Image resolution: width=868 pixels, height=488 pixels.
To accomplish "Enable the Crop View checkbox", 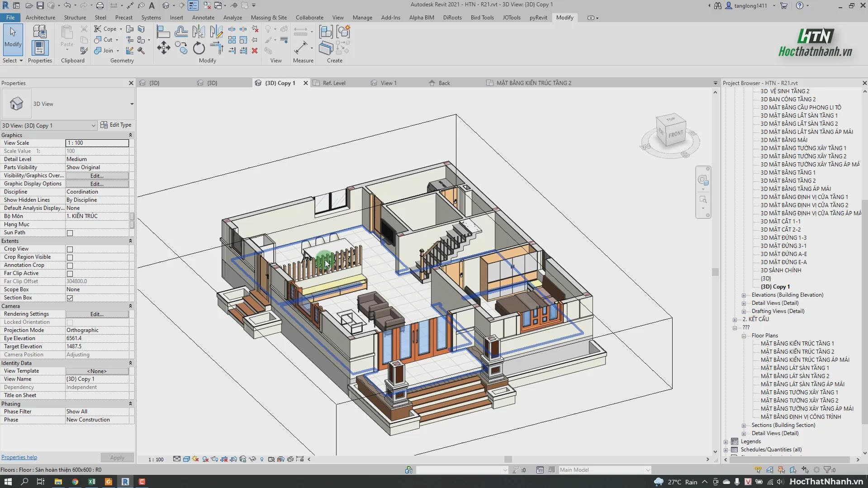I will (70, 249).
